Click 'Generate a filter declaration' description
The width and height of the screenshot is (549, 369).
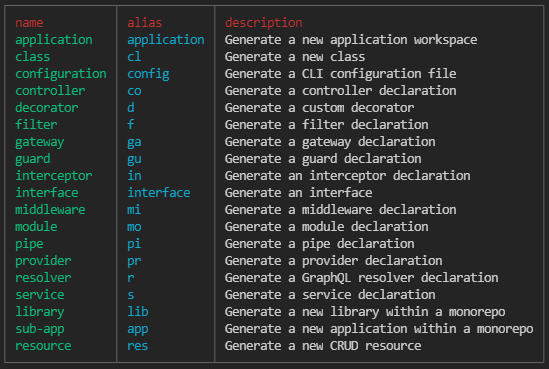[x=326, y=125]
